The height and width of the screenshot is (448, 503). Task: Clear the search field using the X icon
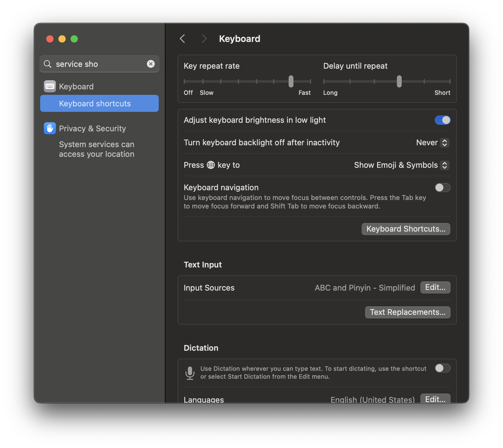151,64
